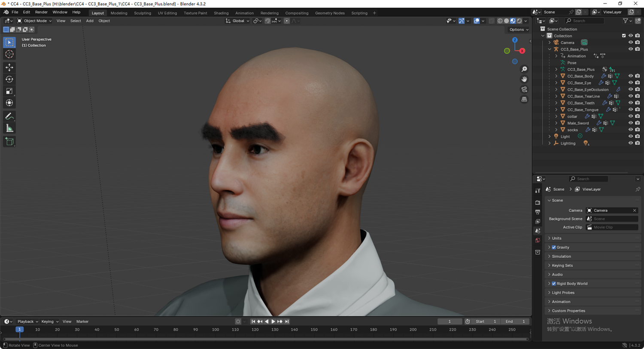This screenshot has width=644, height=349.
Task: Open the Object Mode dropdown
Action: [34, 21]
